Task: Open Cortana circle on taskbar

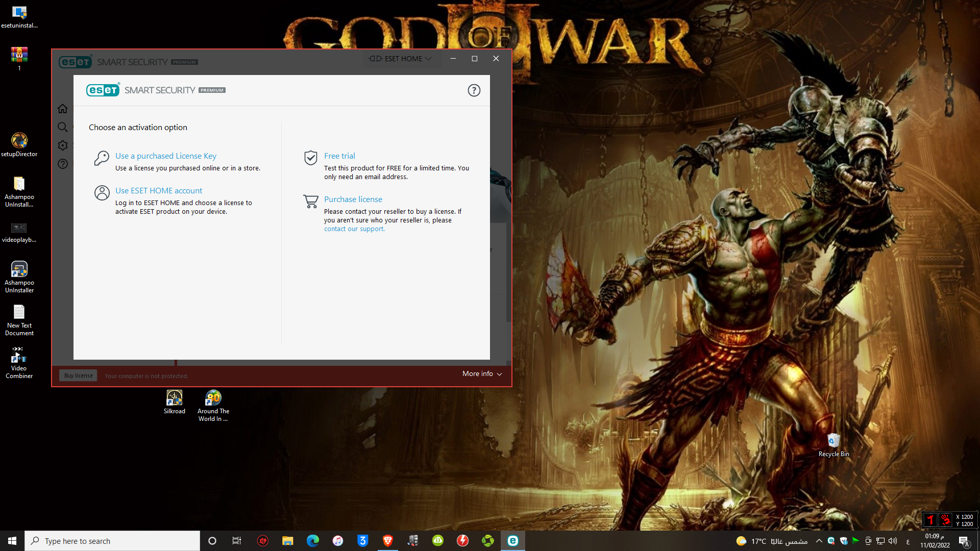Action: point(212,541)
